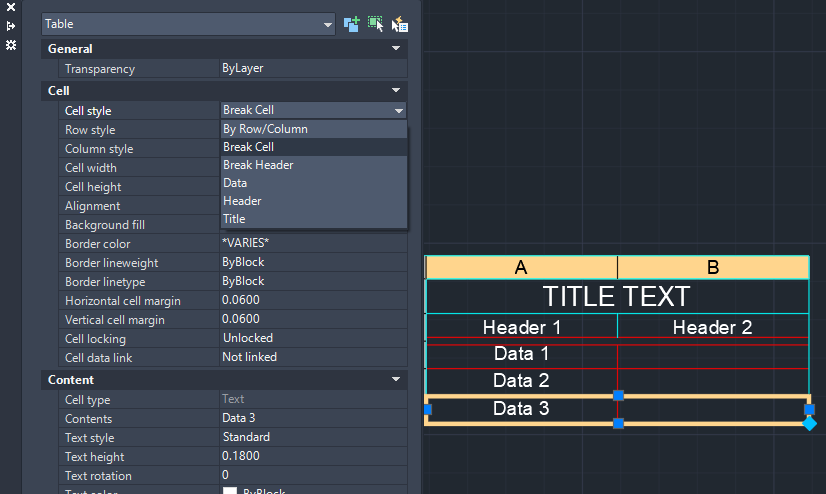Collapse the Content section
This screenshot has width=826, height=494.
click(396, 380)
